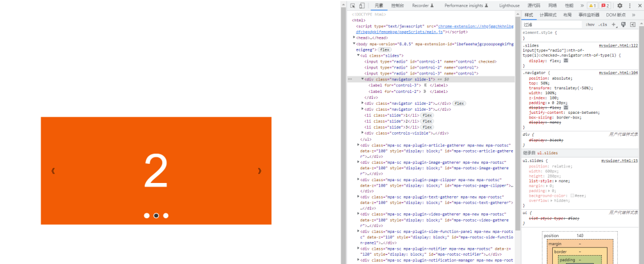Open the .cls class editor
Viewport: 644px width, 264px height.
coord(602,24)
